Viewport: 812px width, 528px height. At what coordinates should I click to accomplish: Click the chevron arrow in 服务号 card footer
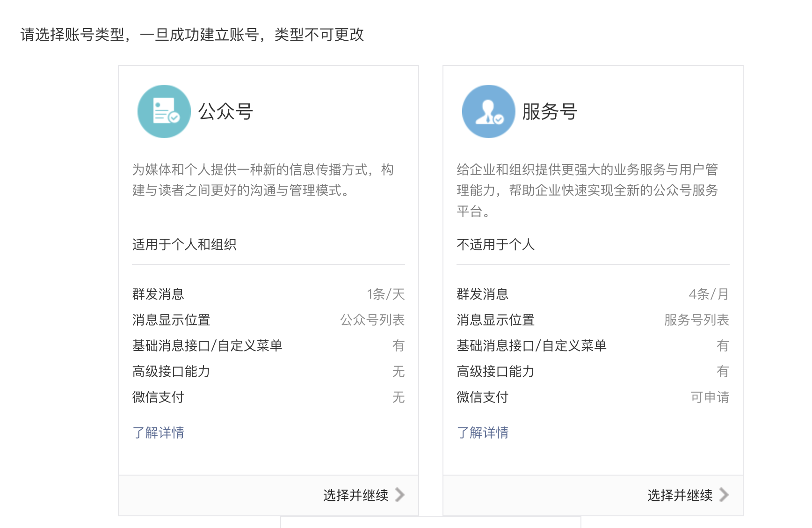coord(724,495)
